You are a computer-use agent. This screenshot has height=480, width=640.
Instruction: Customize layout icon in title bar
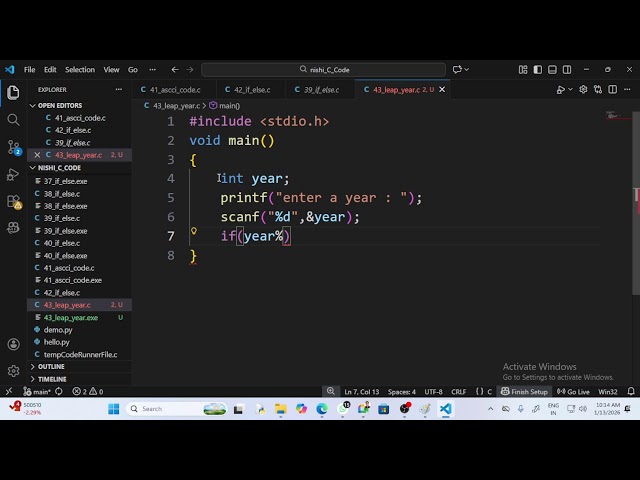point(523,70)
